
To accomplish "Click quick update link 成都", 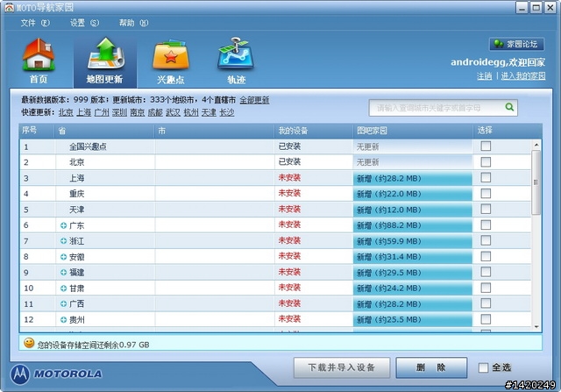I will coord(155,112).
